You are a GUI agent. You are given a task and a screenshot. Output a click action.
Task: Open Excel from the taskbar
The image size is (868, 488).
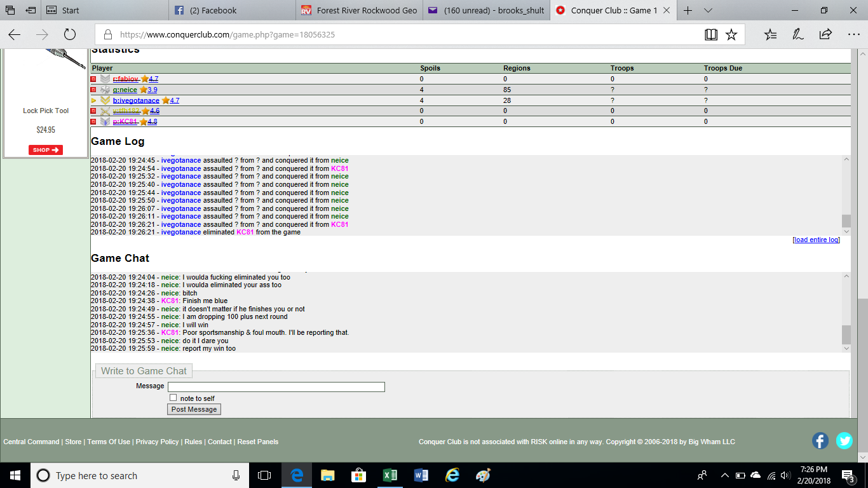tap(390, 475)
